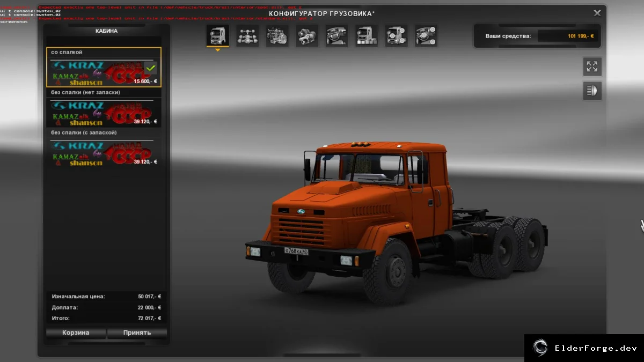Click the orange arrow under cabin icon
This screenshot has width=644, height=362.
[218, 50]
